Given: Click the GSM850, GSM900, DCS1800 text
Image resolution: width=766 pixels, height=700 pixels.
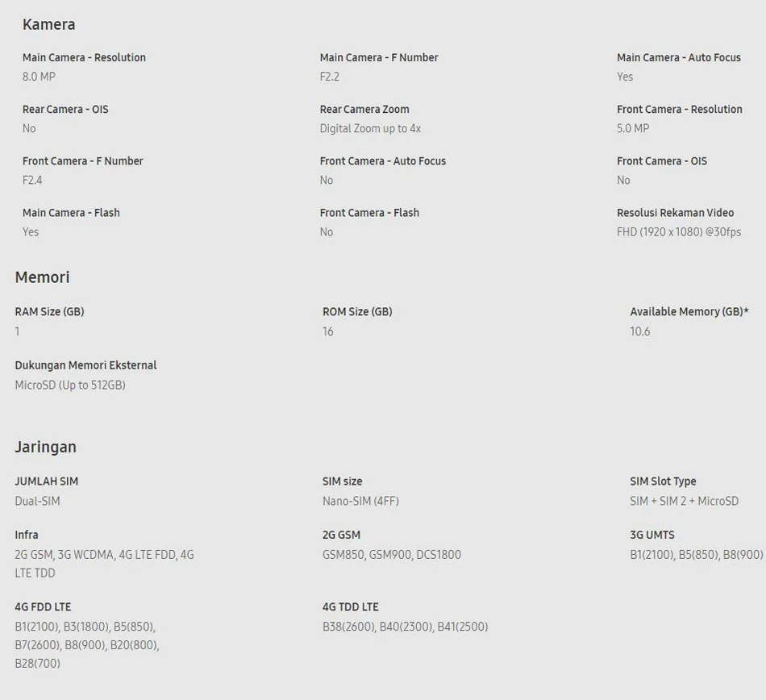Looking at the screenshot, I should 392,555.
